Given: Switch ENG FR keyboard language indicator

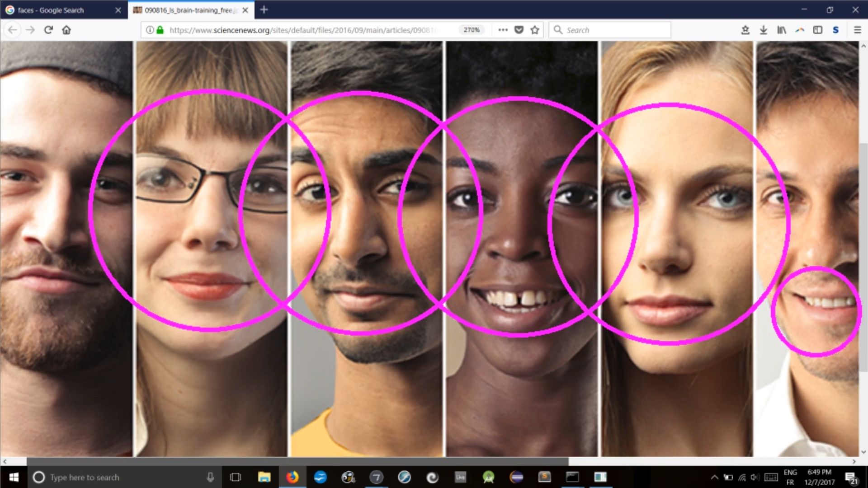Looking at the screenshot, I should point(790,477).
